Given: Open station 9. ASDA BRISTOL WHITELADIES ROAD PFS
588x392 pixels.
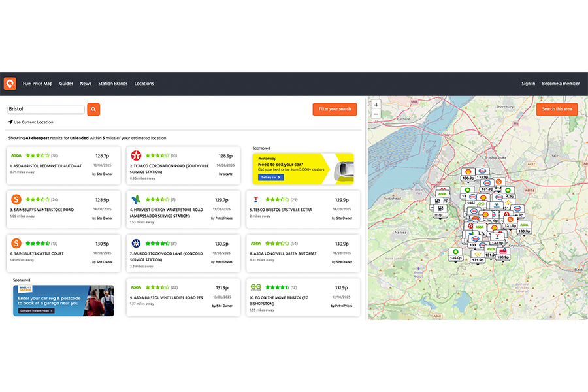Looking at the screenshot, I should pos(166,297).
